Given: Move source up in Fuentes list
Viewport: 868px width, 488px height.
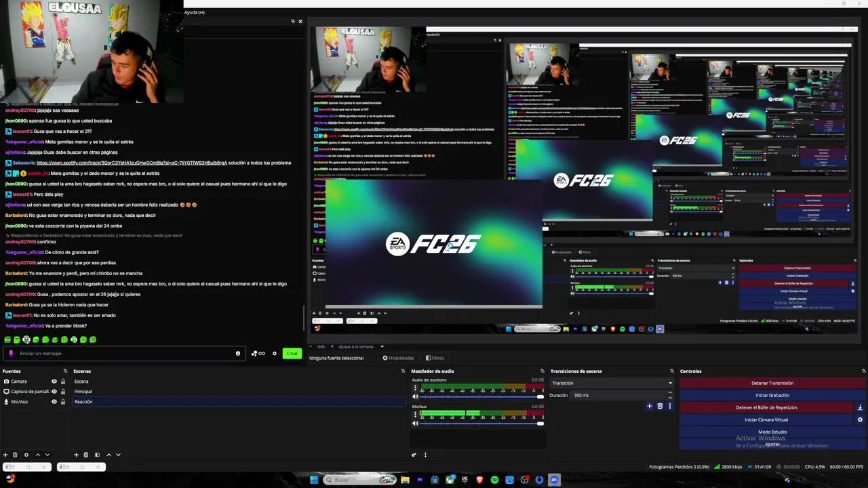Looking at the screenshot, I should coord(38,455).
